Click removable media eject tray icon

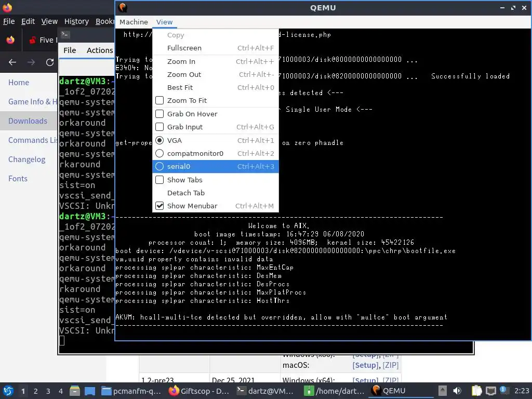[442, 391]
